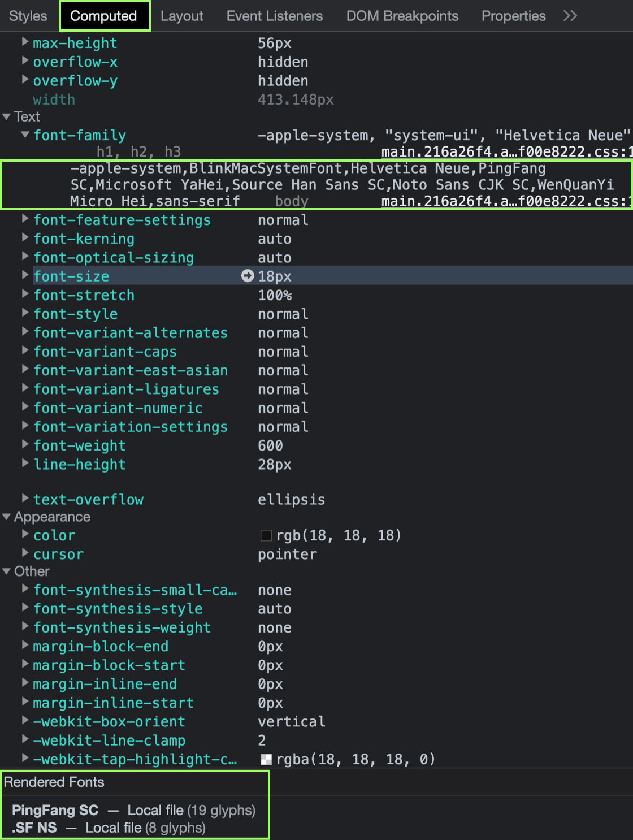The height and width of the screenshot is (840, 633).
Task: Click the more tabs chevron icon
Action: [570, 16]
